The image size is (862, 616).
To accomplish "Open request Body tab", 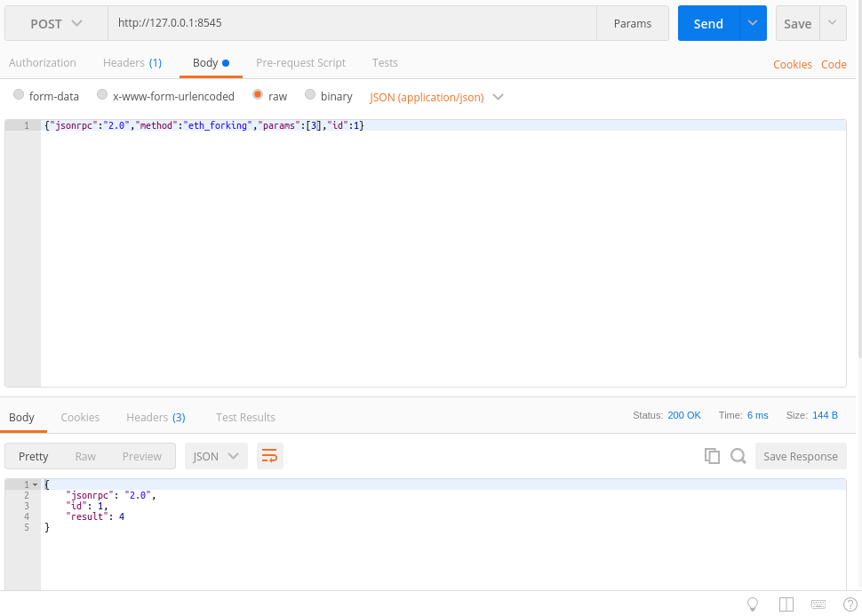I will pyautogui.click(x=211, y=63).
